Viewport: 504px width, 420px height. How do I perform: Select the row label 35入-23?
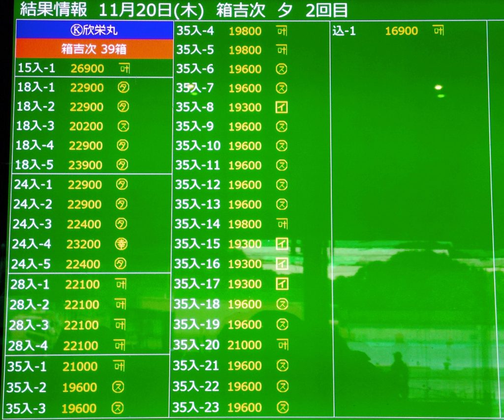click(x=196, y=407)
